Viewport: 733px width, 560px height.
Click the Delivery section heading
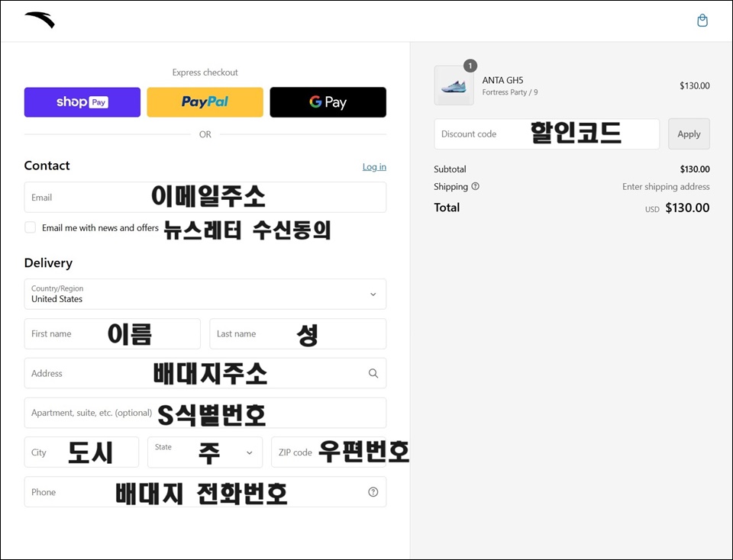[48, 263]
